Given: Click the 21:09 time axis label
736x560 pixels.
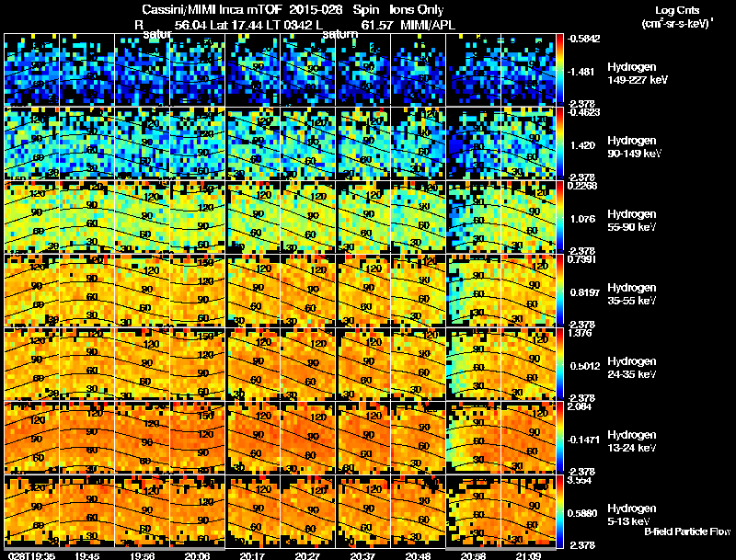Looking at the screenshot, I should (528, 555).
